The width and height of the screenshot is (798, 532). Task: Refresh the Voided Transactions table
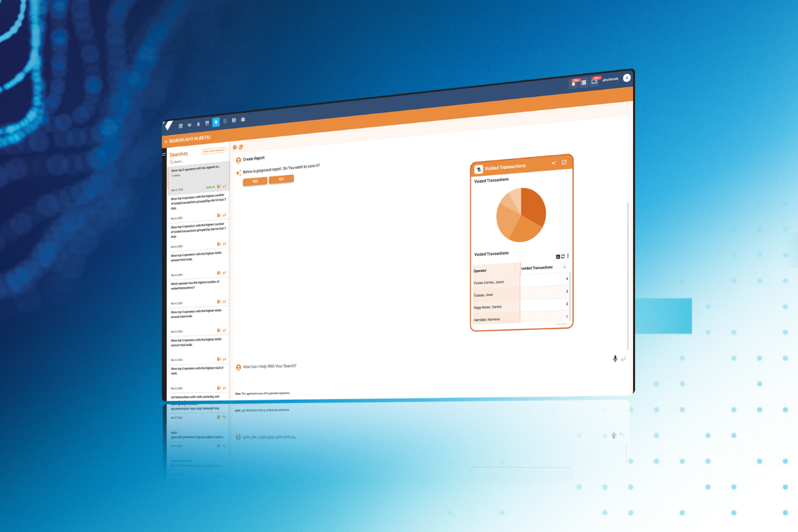(563, 256)
